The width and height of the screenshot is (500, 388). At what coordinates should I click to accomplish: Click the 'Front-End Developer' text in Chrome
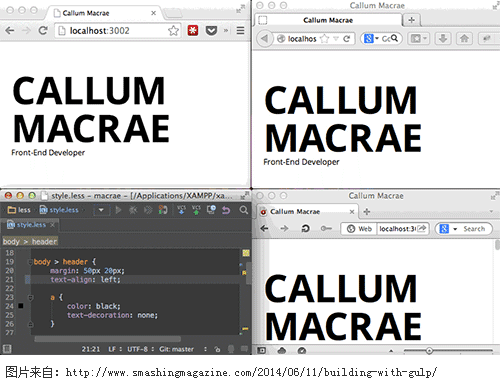[x=48, y=153]
